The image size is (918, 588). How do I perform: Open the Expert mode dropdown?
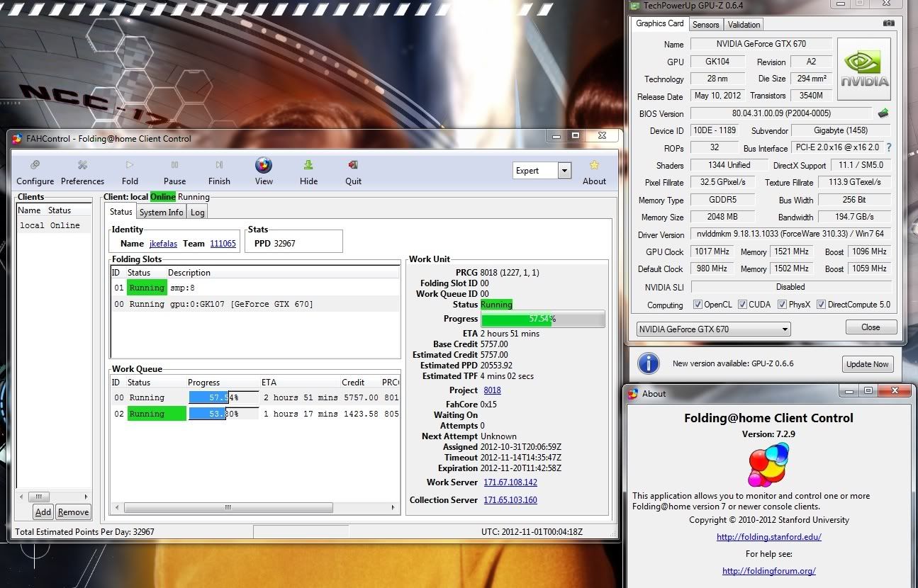564,171
